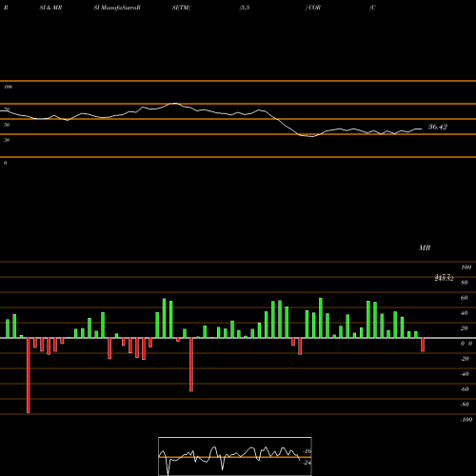This screenshot has height=476, width=476.
Task: Click the 60 label on the MR axis
Action: pyautogui.click(x=465, y=298)
